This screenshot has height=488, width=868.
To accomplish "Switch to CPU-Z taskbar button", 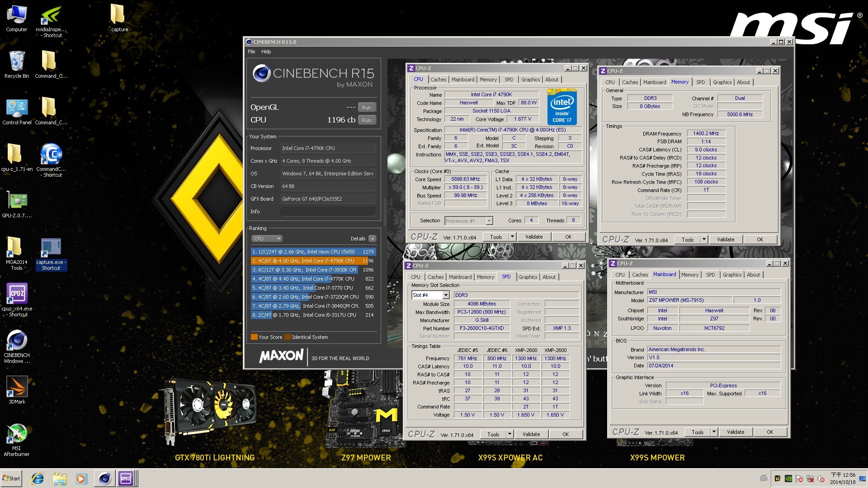I will [x=126, y=479].
